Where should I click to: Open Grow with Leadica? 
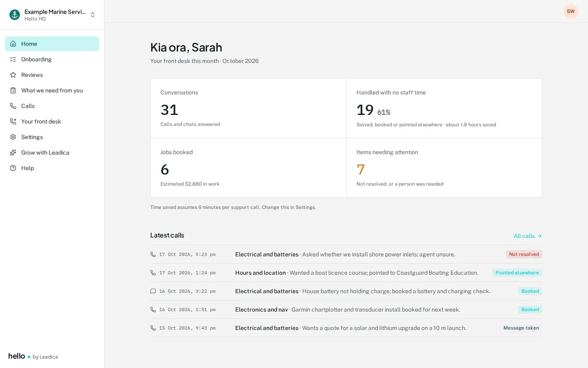(52, 153)
